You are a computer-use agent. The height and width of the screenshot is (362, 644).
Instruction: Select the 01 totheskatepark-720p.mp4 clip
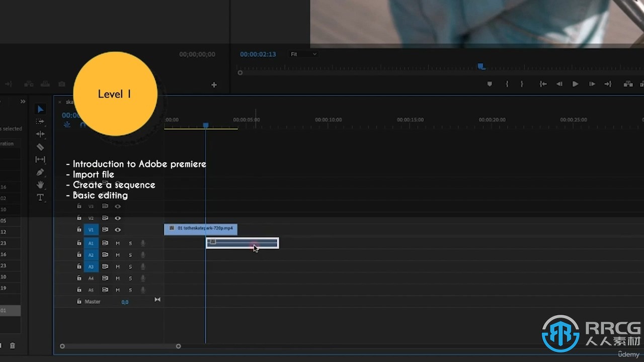(201, 229)
